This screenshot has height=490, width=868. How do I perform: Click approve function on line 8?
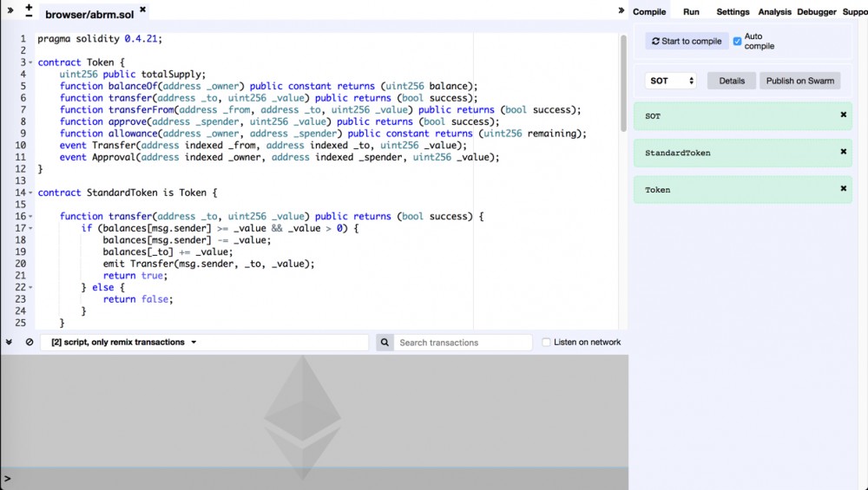coord(279,121)
